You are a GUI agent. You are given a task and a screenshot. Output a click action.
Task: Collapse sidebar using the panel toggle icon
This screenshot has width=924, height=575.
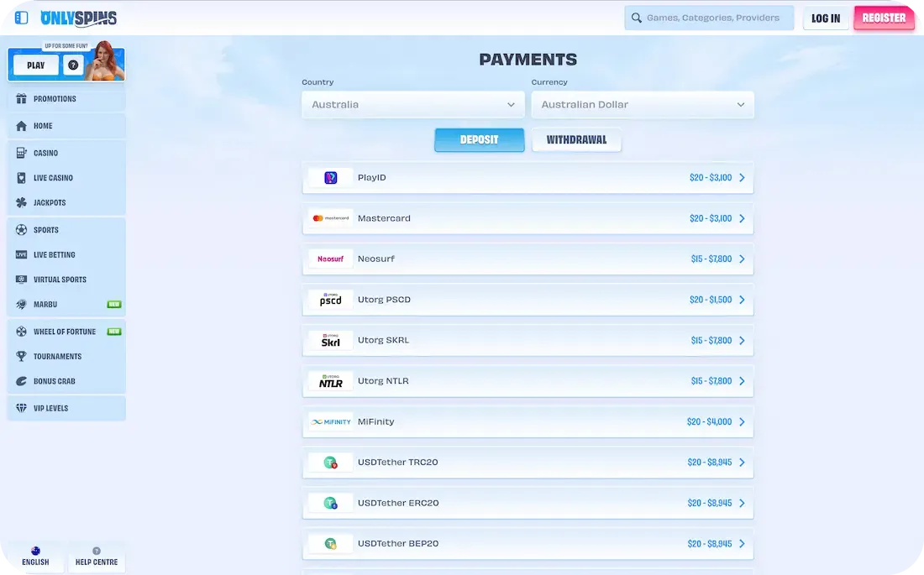[x=21, y=18]
